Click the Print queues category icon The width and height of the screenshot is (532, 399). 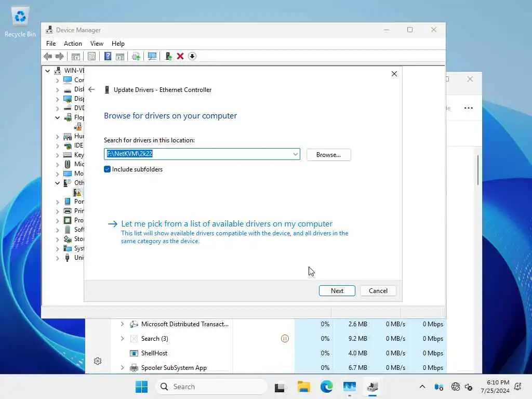click(x=68, y=211)
